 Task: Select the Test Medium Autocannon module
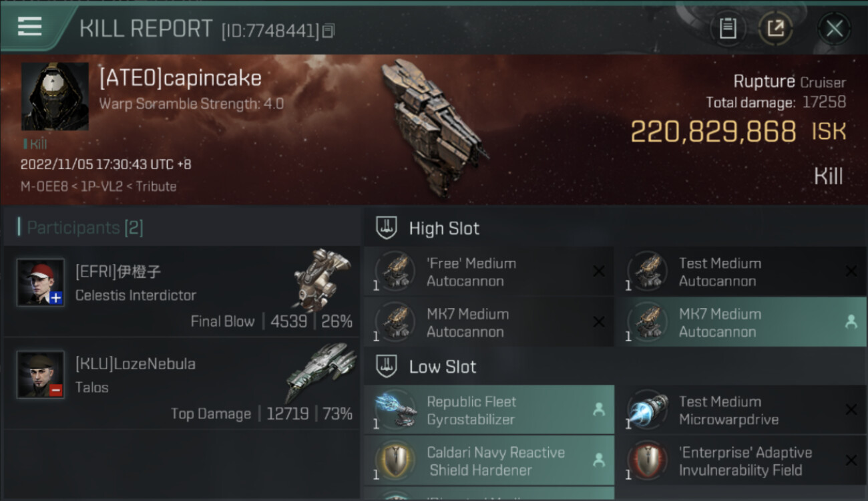point(741,271)
